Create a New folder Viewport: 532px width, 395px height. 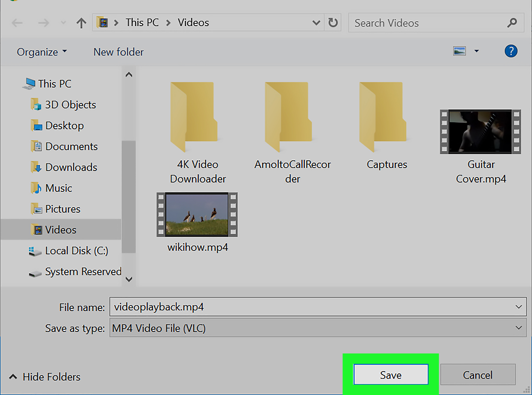point(118,52)
